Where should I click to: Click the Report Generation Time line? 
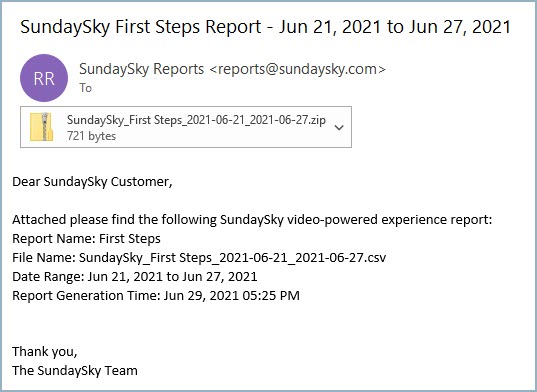coord(156,295)
